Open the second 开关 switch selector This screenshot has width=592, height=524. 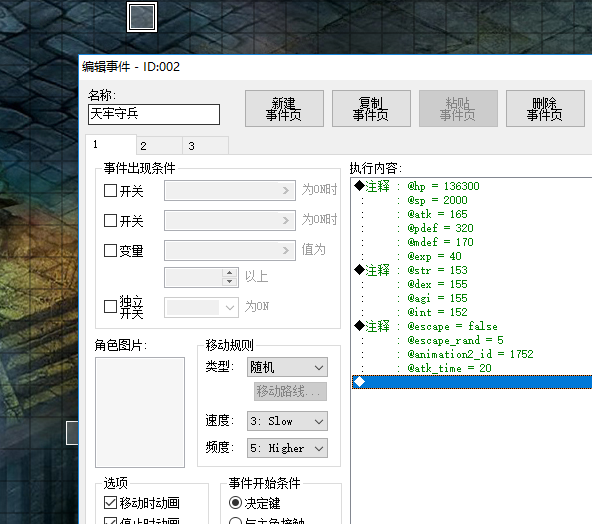(230, 220)
